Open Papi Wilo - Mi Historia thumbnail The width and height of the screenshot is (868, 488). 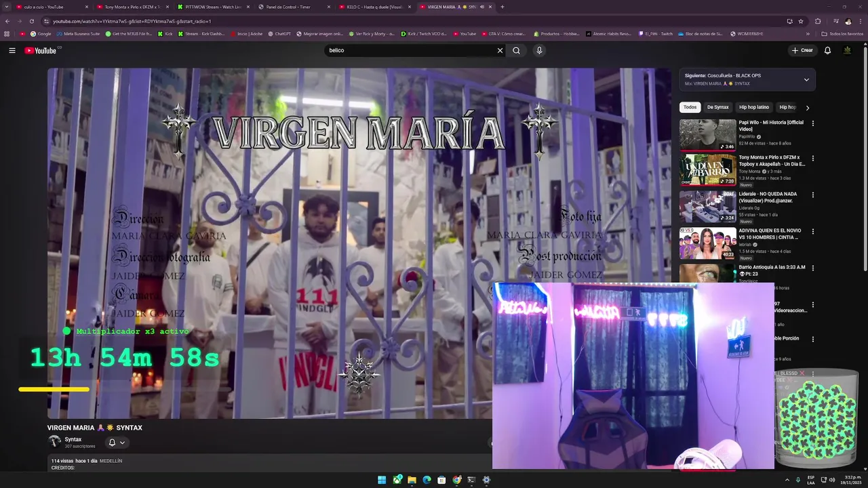[x=708, y=135]
